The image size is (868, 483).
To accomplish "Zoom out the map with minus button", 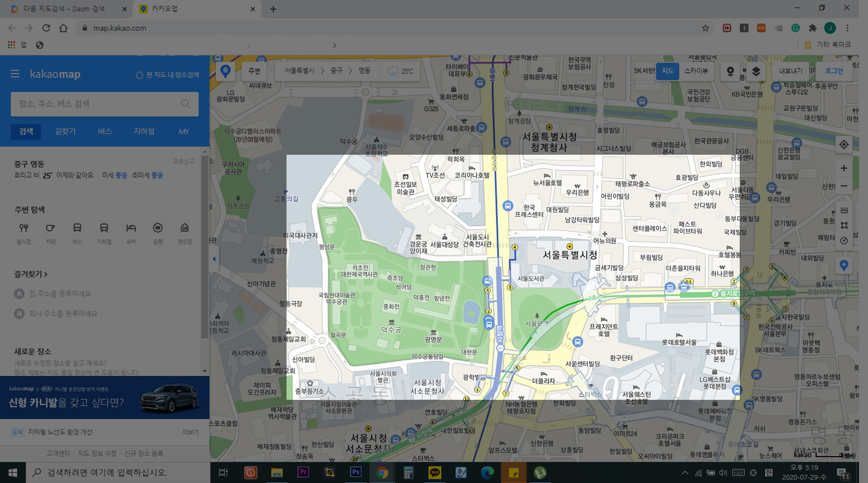I will [x=844, y=186].
